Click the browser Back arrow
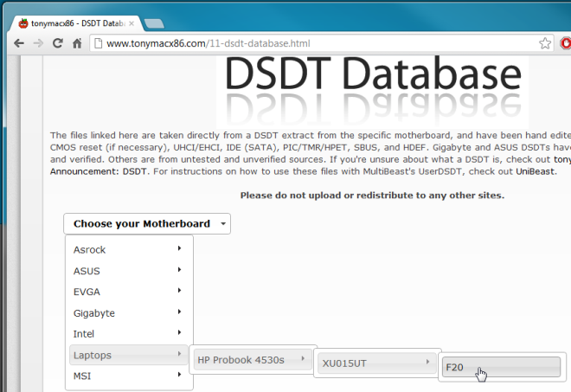The width and height of the screenshot is (571, 392). pyautogui.click(x=19, y=43)
